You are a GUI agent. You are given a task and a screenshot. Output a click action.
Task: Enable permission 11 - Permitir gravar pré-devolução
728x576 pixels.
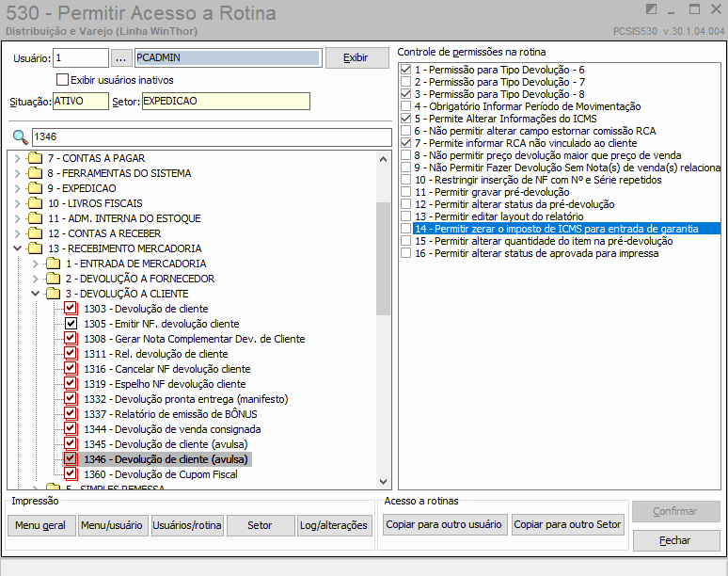pyautogui.click(x=405, y=192)
